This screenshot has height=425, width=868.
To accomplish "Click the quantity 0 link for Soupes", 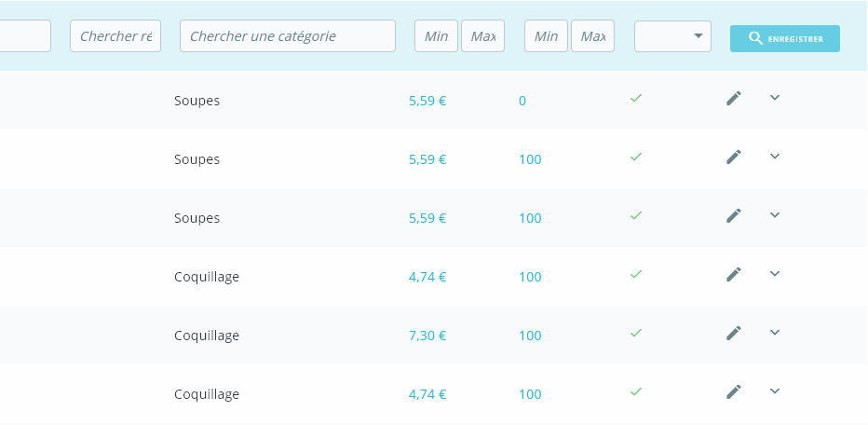I will [522, 101].
